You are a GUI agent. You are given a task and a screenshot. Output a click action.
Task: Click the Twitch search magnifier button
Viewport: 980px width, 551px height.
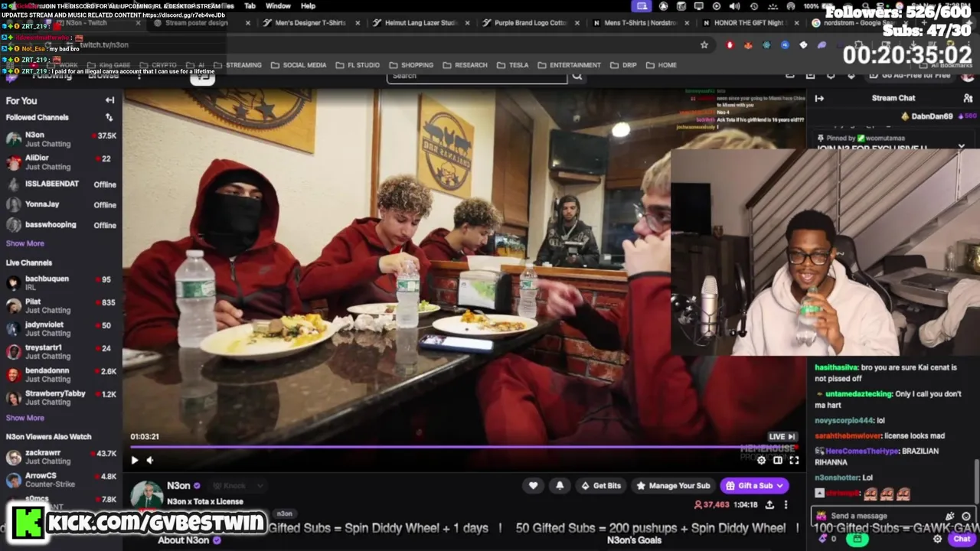point(577,76)
